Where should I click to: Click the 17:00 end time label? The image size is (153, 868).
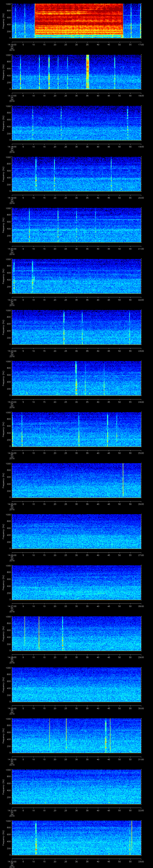pos(141,44)
